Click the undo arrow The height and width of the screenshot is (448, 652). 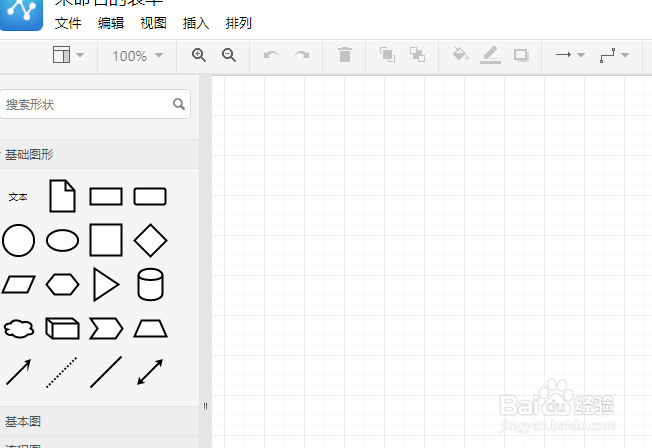pos(271,55)
